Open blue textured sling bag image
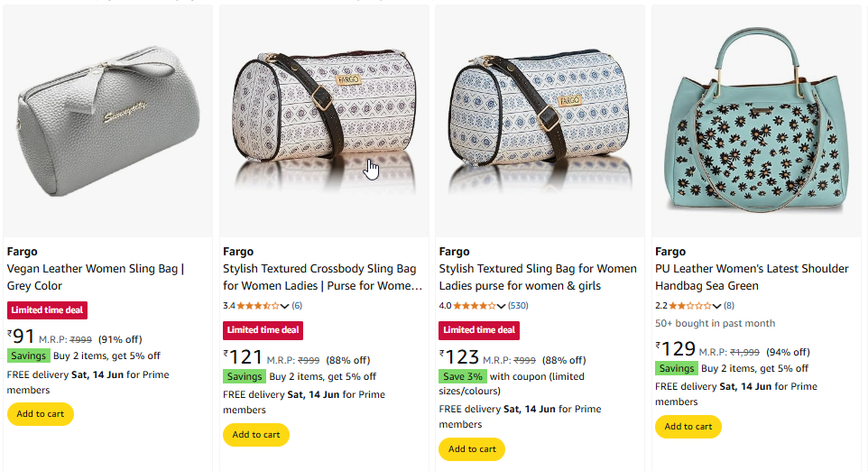The height and width of the screenshot is (471, 868). click(540, 122)
